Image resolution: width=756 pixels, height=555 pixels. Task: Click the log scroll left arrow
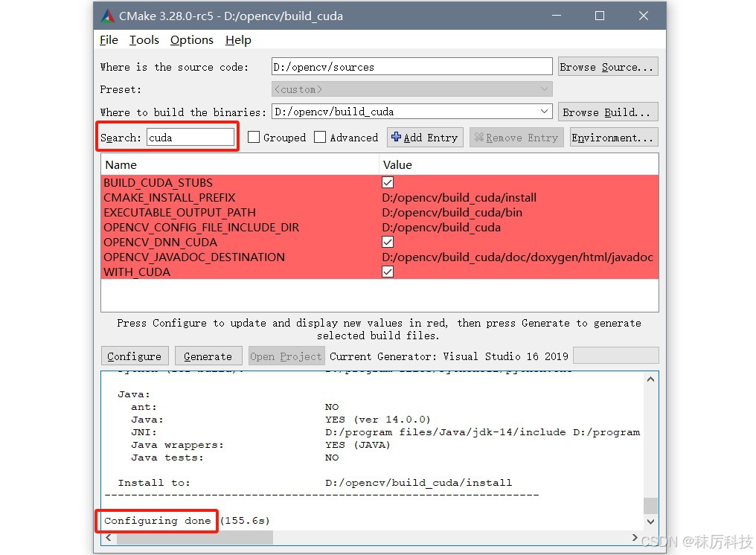pos(109,537)
